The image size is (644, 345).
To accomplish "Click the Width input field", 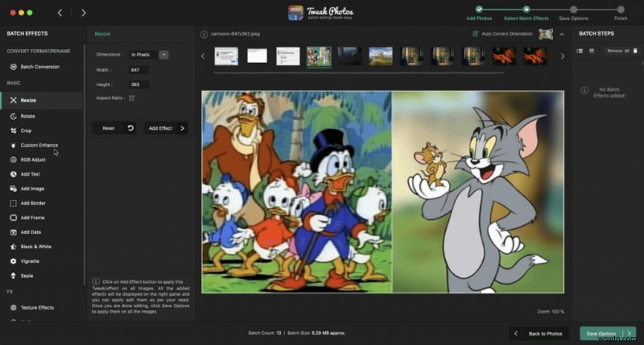I will click(138, 70).
